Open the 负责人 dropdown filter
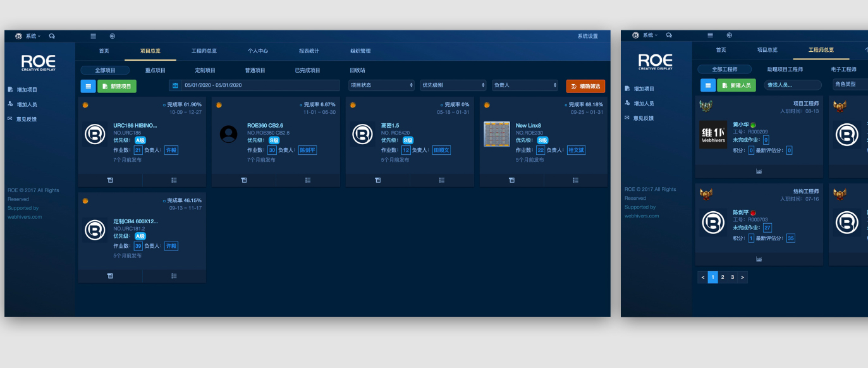This screenshot has height=368, width=868. (525, 85)
